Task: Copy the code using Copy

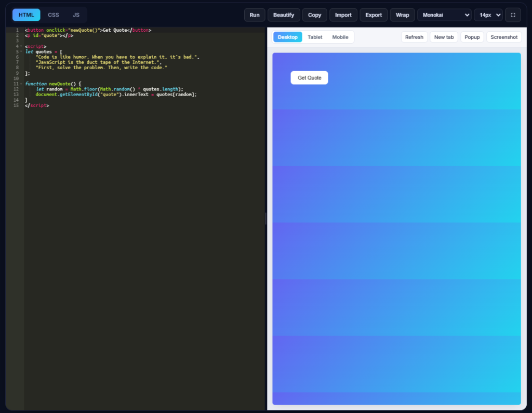Action: click(x=314, y=15)
